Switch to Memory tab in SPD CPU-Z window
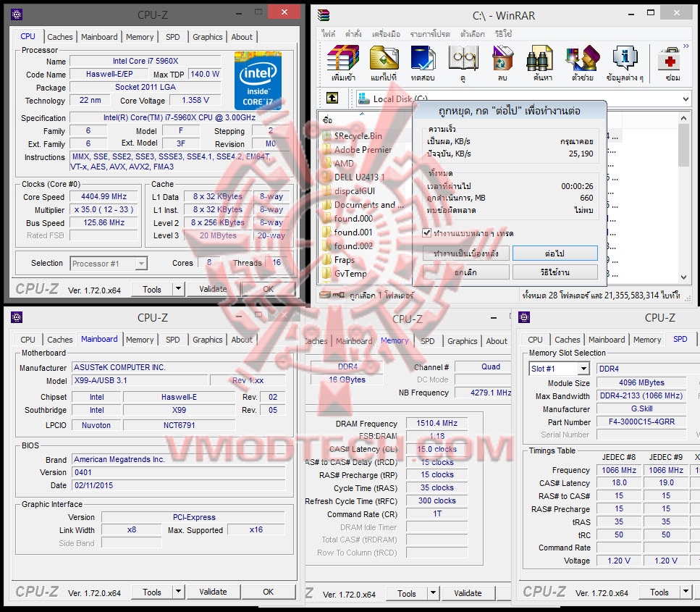 [647, 340]
